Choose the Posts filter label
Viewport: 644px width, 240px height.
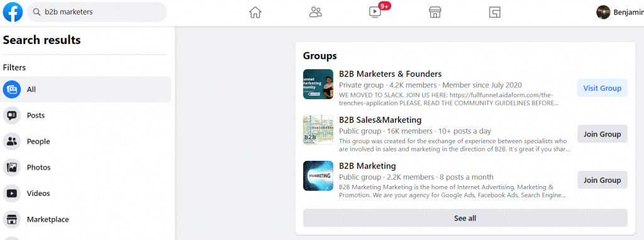coord(36,115)
